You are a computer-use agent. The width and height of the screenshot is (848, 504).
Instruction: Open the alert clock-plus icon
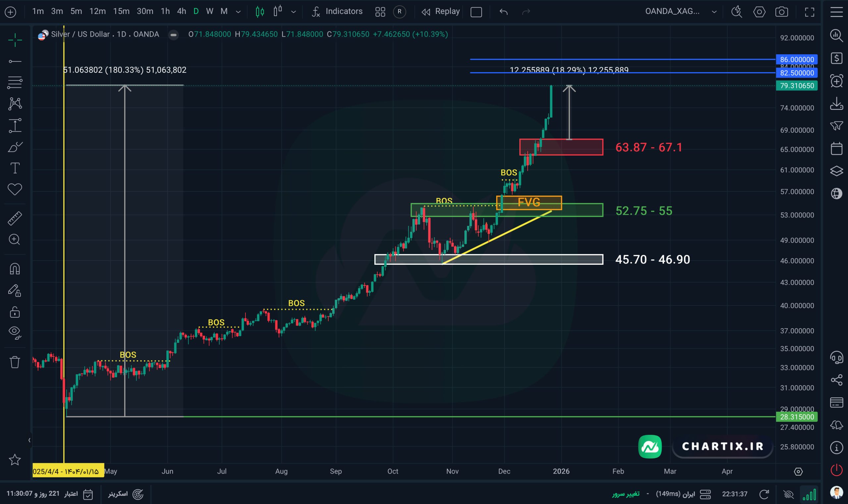click(x=836, y=81)
